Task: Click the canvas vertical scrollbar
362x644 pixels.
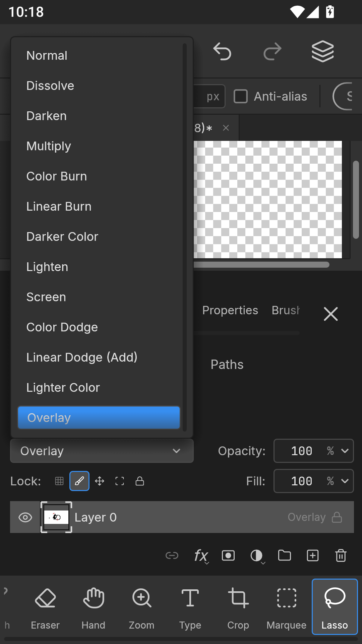Action: (x=356, y=200)
